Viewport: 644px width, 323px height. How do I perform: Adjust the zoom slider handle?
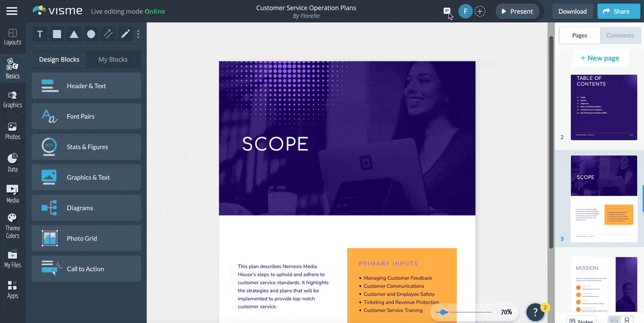click(x=443, y=312)
